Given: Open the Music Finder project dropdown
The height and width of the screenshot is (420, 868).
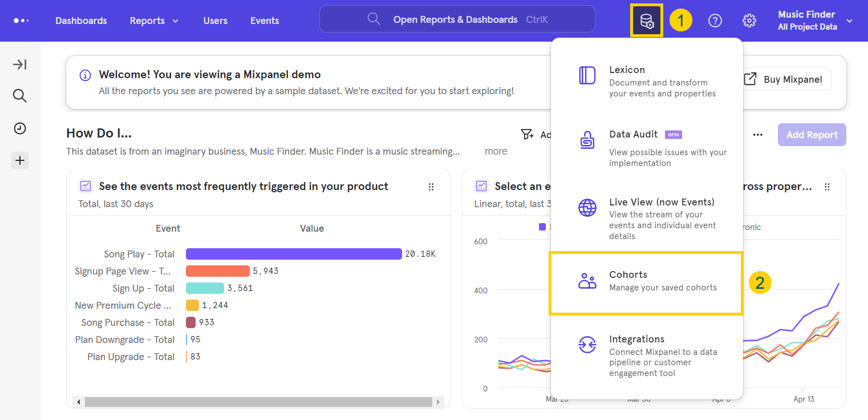Looking at the screenshot, I should tap(815, 21).
